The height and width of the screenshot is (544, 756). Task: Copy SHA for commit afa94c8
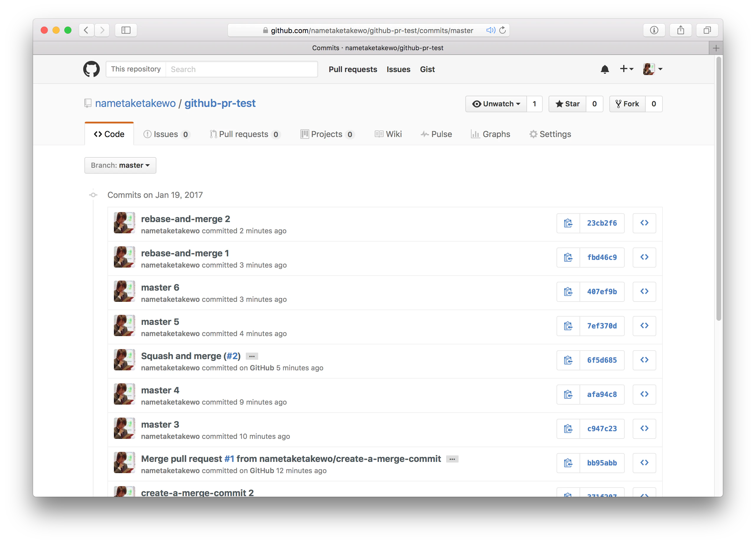pos(568,395)
